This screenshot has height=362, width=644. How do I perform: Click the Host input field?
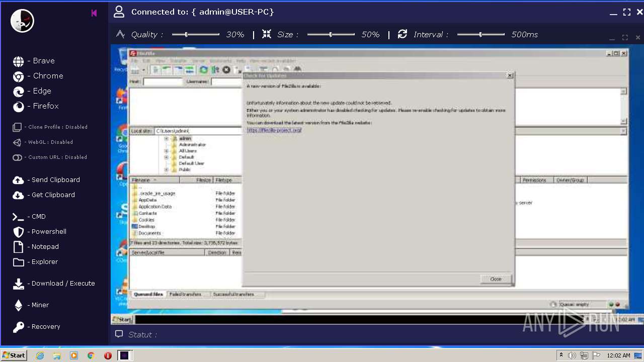tap(163, 81)
